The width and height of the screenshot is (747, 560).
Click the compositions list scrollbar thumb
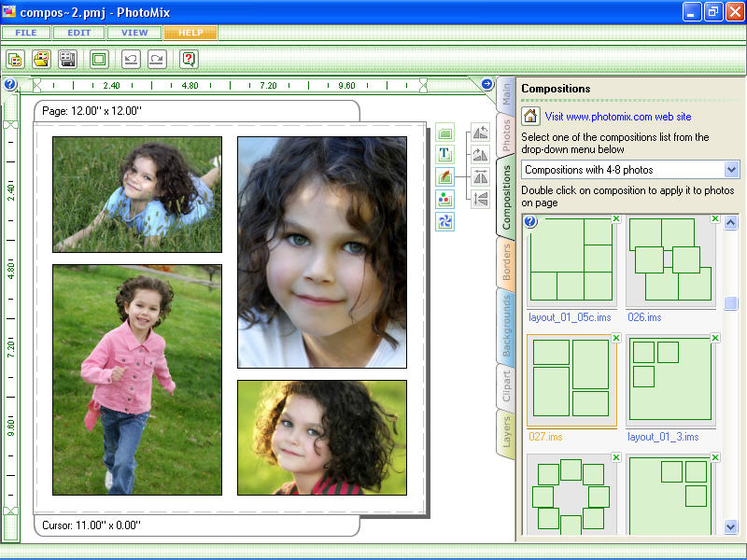point(731,302)
